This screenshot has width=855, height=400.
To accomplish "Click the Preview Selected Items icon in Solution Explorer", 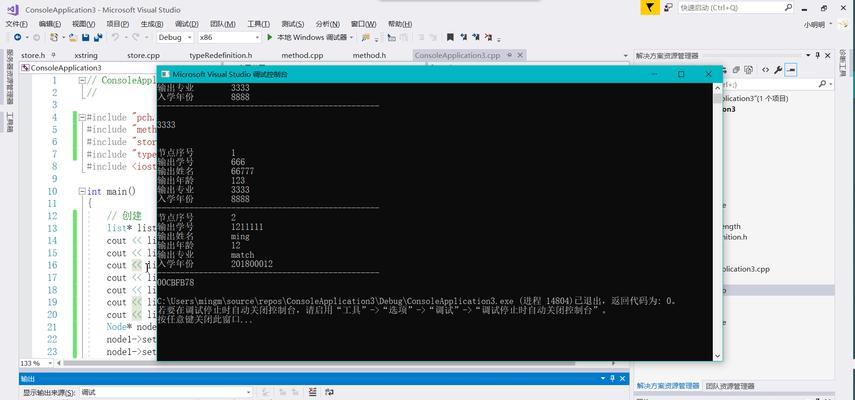I will coord(791,70).
